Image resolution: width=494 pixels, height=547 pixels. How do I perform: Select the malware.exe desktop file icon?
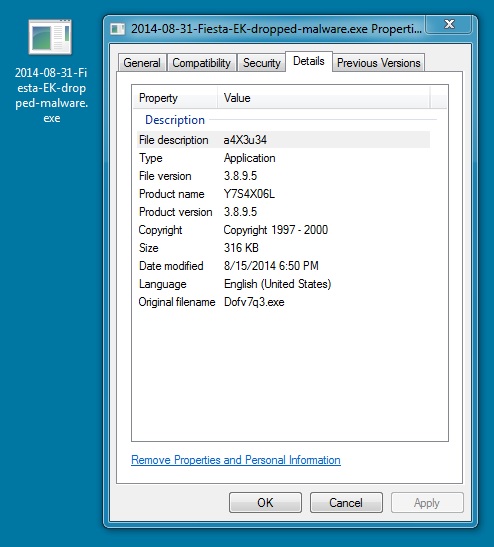(x=50, y=37)
